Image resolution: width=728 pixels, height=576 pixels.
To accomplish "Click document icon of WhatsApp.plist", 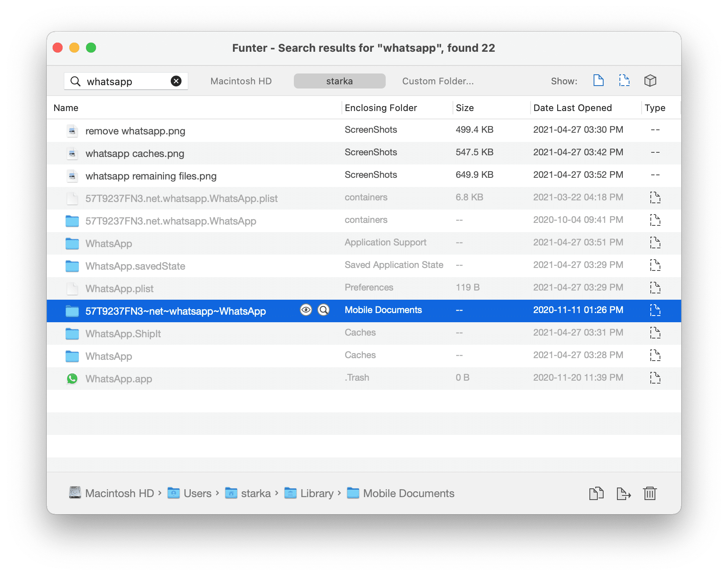I will 72,288.
